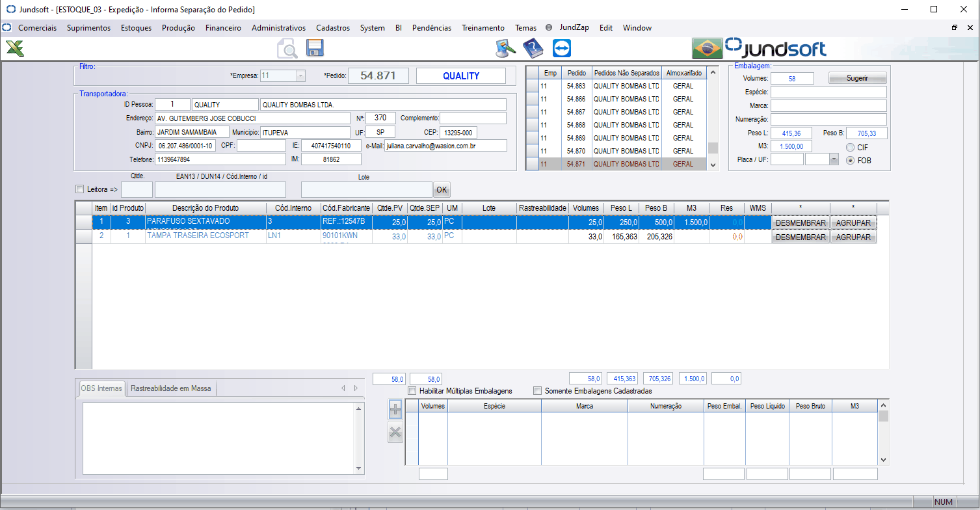This screenshot has width=980, height=510.
Task: Click AGRUPAR for PARAFUSO SEXTAVADO row
Action: [x=853, y=222]
